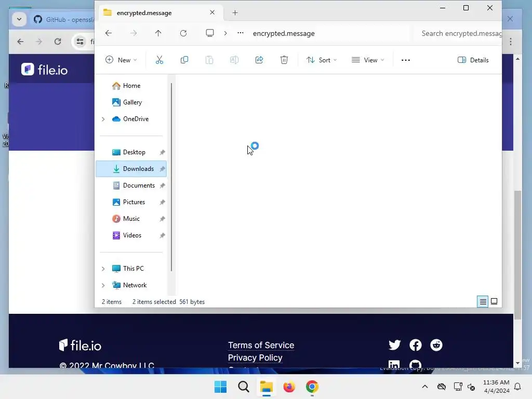Image resolution: width=532 pixels, height=399 pixels.
Task: Click the Search encrypted.message field
Action: (458, 33)
